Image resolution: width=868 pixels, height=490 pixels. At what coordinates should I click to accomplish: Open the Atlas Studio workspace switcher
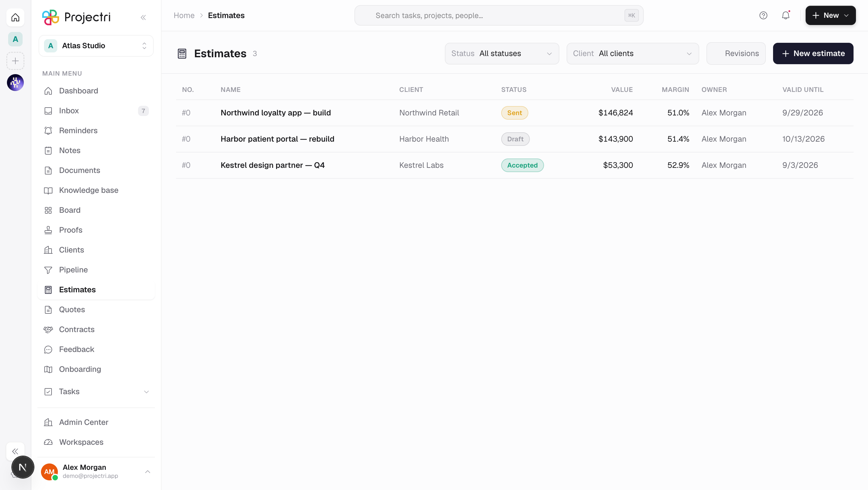coord(96,46)
